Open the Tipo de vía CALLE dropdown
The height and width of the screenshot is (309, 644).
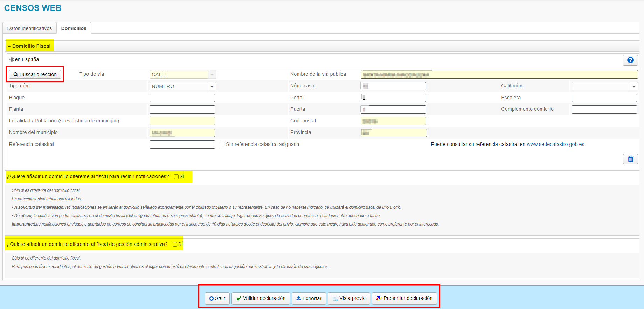pyautogui.click(x=212, y=74)
